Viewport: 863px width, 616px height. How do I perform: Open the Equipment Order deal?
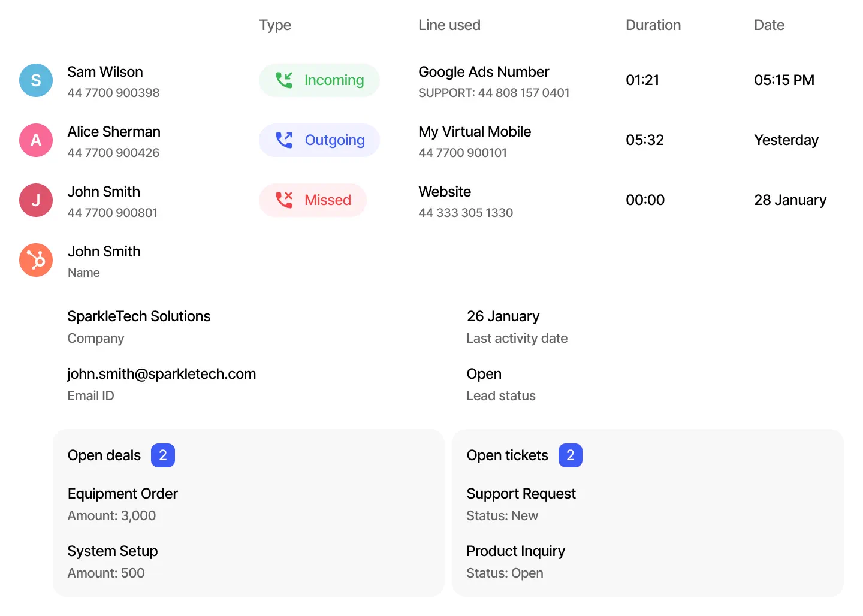pyautogui.click(x=123, y=494)
